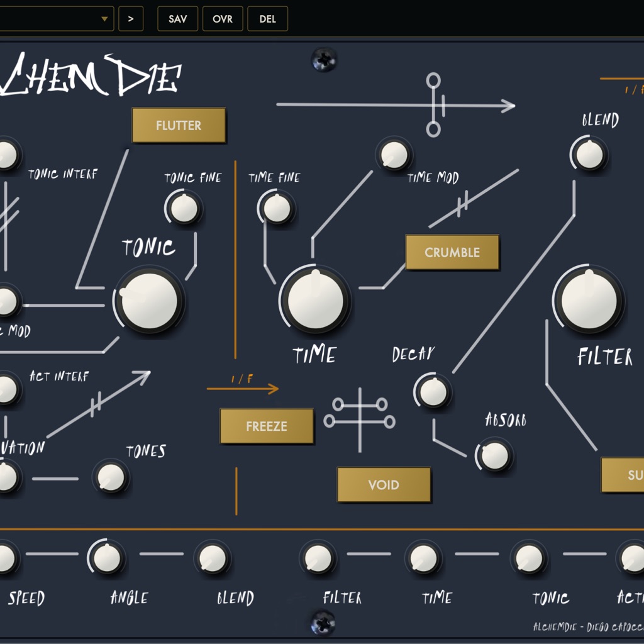Click the partially visible SU button

(623, 475)
